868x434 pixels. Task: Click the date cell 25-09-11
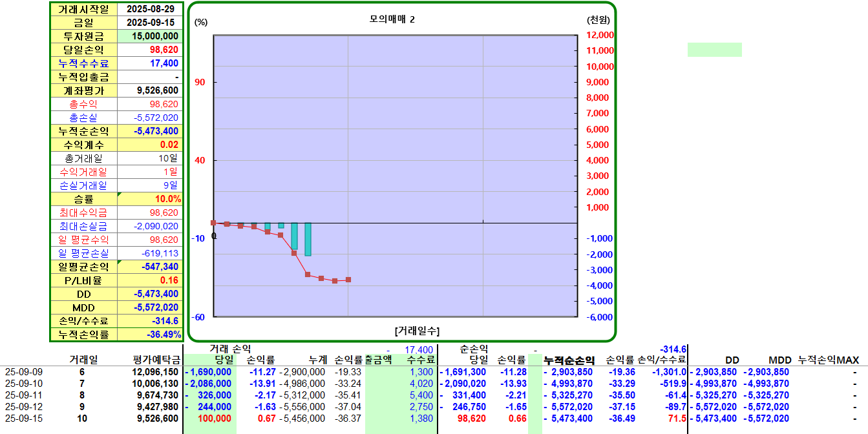click(x=24, y=395)
